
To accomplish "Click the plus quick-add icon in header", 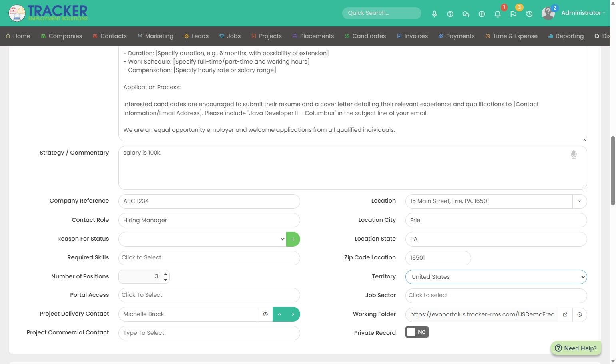I will pos(482,14).
